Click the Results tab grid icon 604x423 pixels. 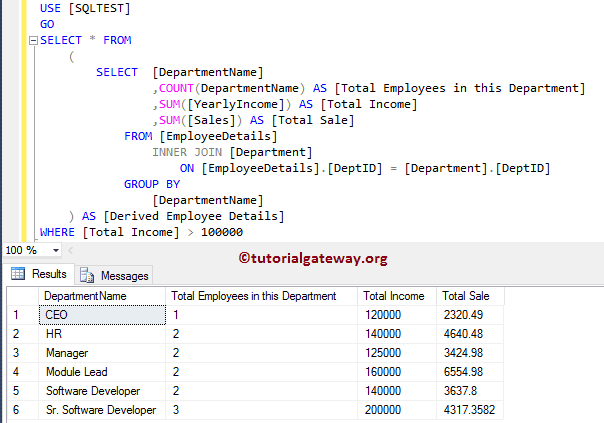click(19, 274)
